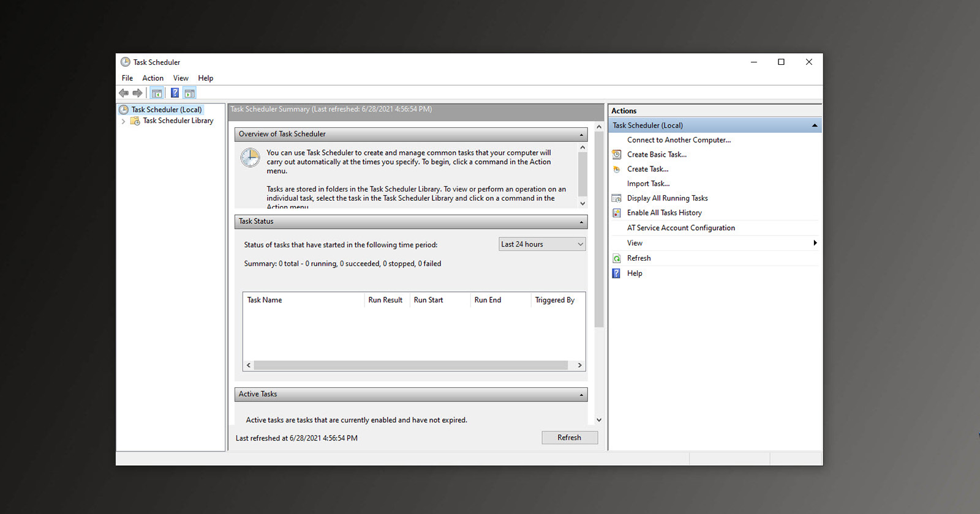The image size is (980, 514).
Task: Click the Run Start column header
Action: (439, 300)
